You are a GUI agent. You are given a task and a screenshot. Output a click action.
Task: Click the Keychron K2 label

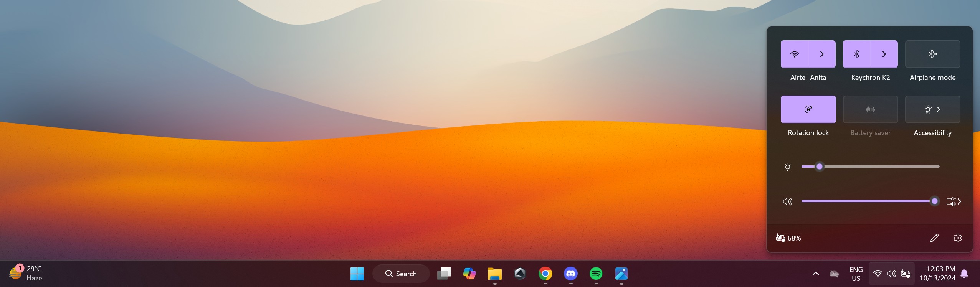click(870, 78)
